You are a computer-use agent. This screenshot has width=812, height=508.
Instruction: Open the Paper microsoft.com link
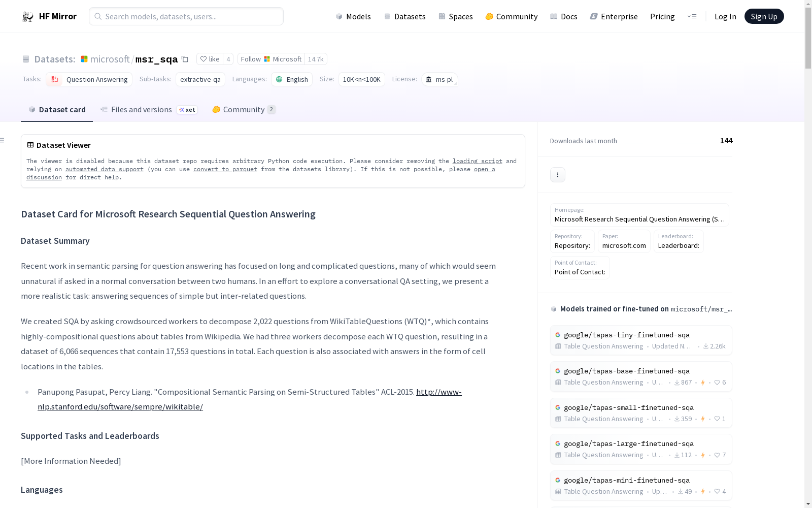[x=624, y=241]
